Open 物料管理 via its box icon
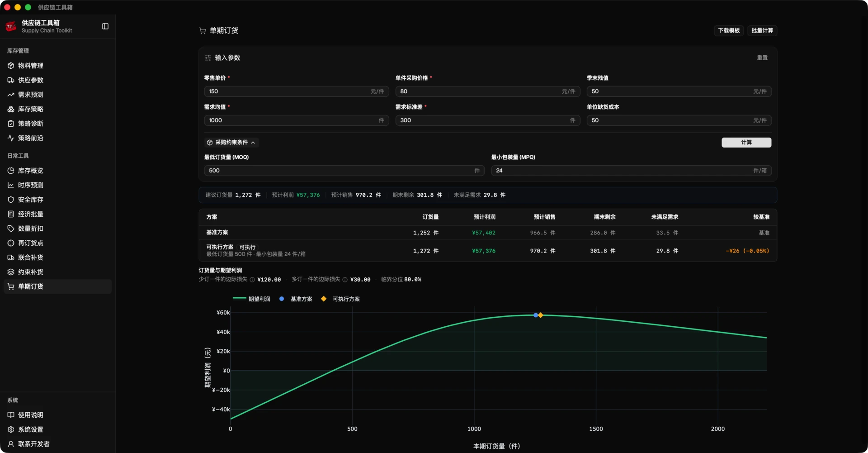The height and width of the screenshot is (453, 868). click(x=11, y=66)
